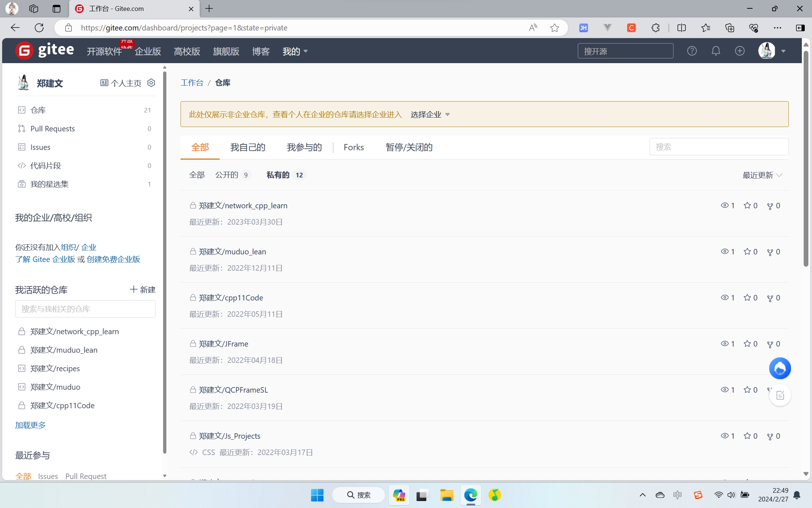Click browser back arrow
The height and width of the screenshot is (508, 812).
point(15,28)
